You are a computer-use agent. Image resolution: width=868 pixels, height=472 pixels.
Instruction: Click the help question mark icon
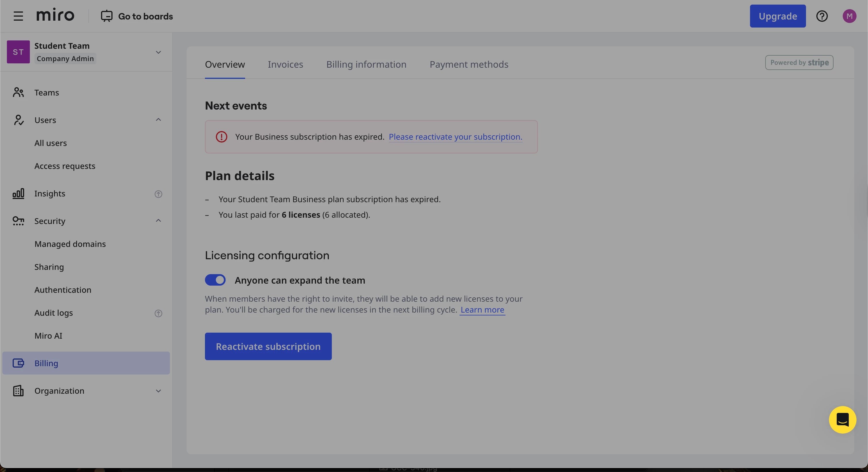(822, 16)
